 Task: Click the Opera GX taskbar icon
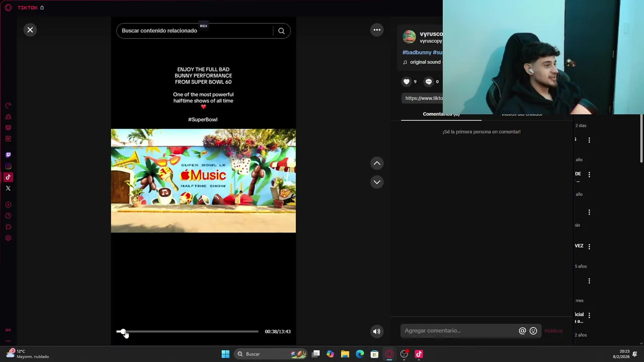coord(389,354)
